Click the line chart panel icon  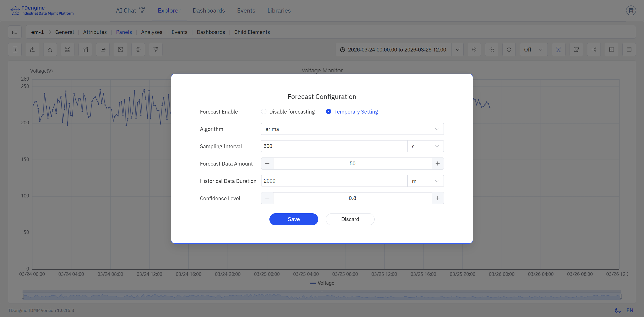pos(67,49)
